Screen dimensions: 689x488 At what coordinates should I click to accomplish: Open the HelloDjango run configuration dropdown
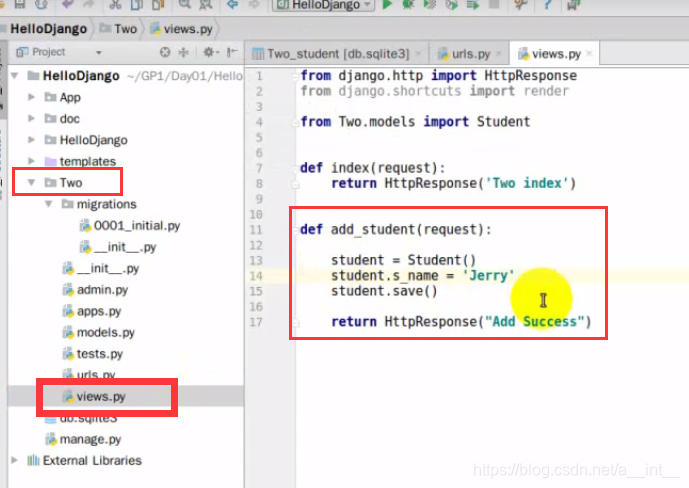pyautogui.click(x=324, y=5)
